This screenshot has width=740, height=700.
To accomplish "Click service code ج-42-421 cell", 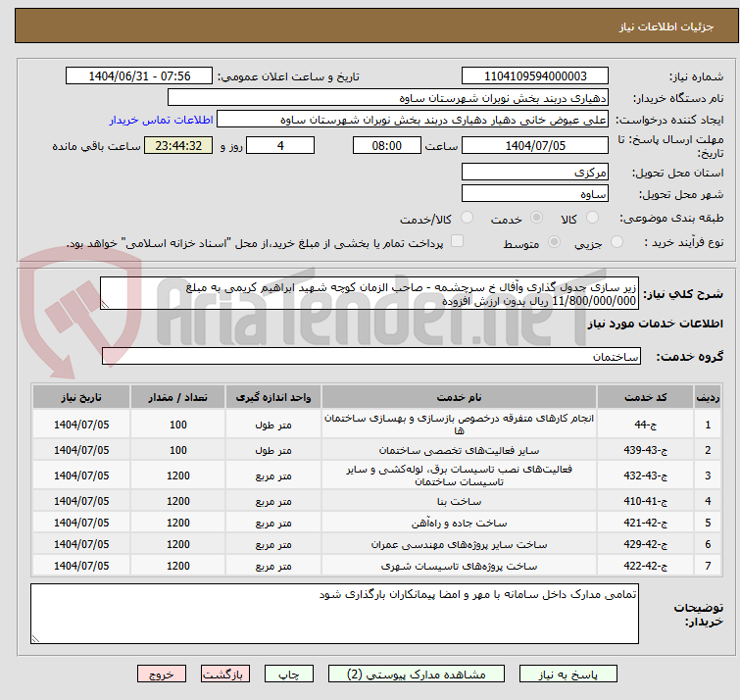I will [645, 523].
